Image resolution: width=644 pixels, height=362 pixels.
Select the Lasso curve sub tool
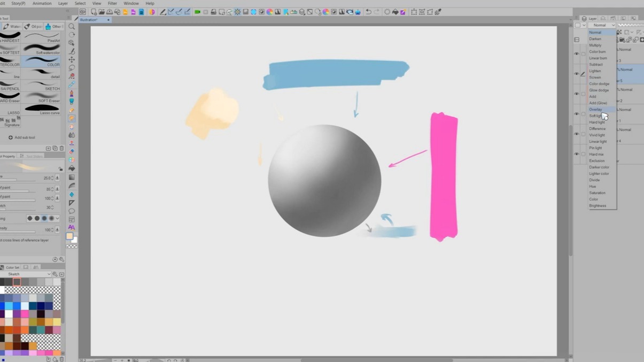point(42,109)
